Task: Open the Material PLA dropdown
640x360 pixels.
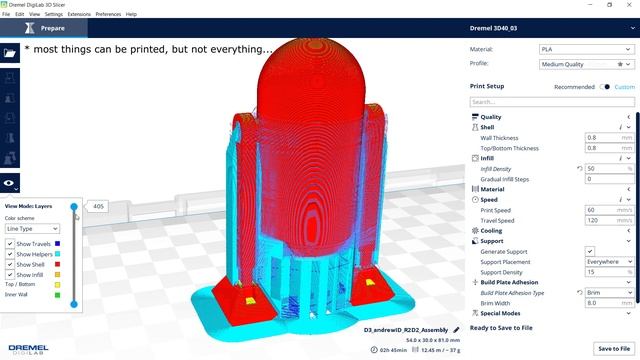Action: 587,49
